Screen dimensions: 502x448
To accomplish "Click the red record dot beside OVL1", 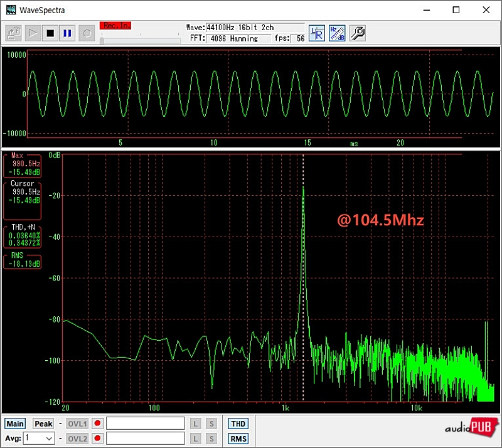I will (x=98, y=424).
